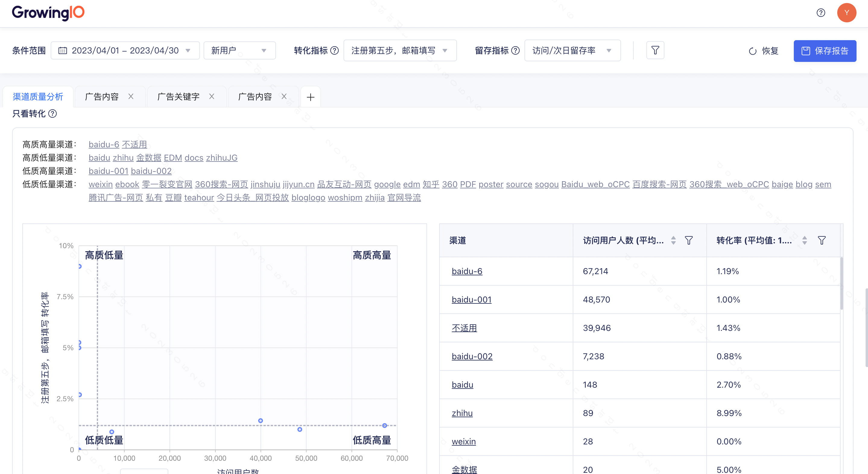Click the 留存指标 help icon
868x474 pixels.
pos(515,51)
